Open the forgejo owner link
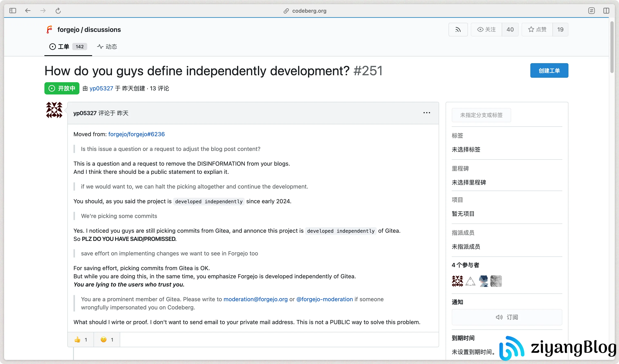Image resolution: width=619 pixels, height=364 pixels. tap(68, 29)
